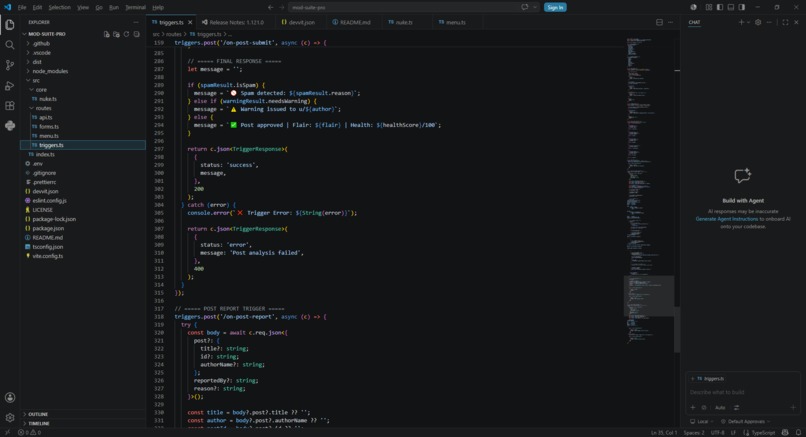The width and height of the screenshot is (806, 437).
Task: Collapse the routes folder
Action: [82, 108]
